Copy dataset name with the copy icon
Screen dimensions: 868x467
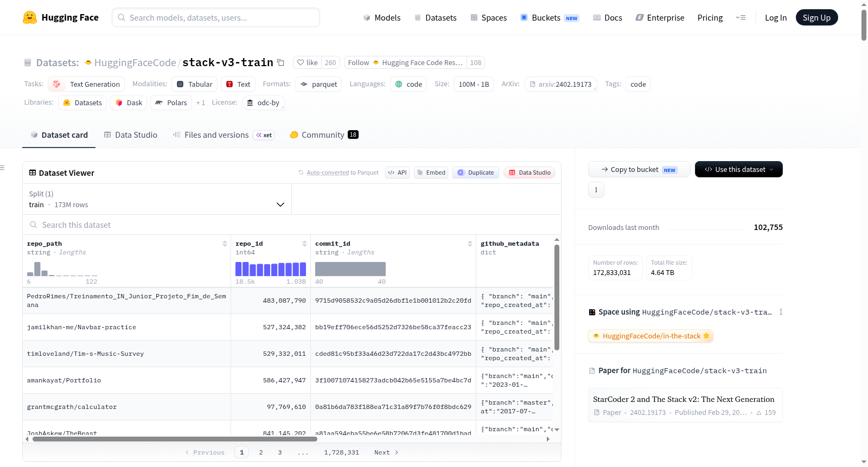280,62
